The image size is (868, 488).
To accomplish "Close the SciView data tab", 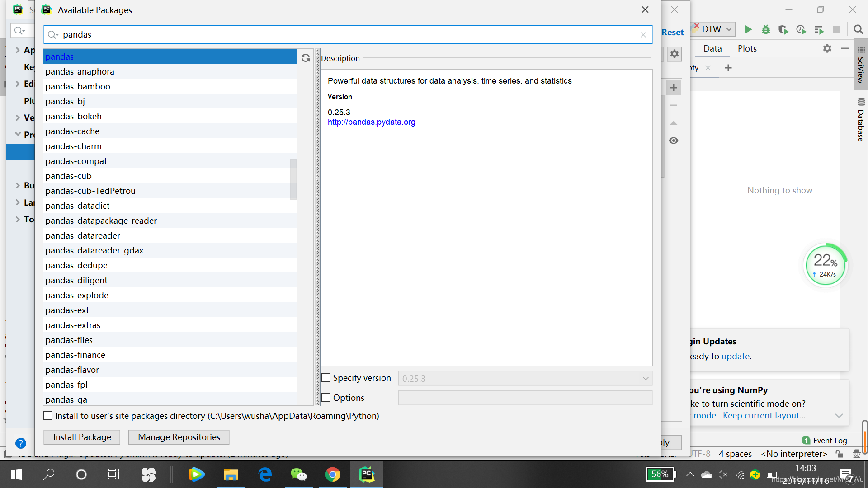I will pyautogui.click(x=708, y=68).
